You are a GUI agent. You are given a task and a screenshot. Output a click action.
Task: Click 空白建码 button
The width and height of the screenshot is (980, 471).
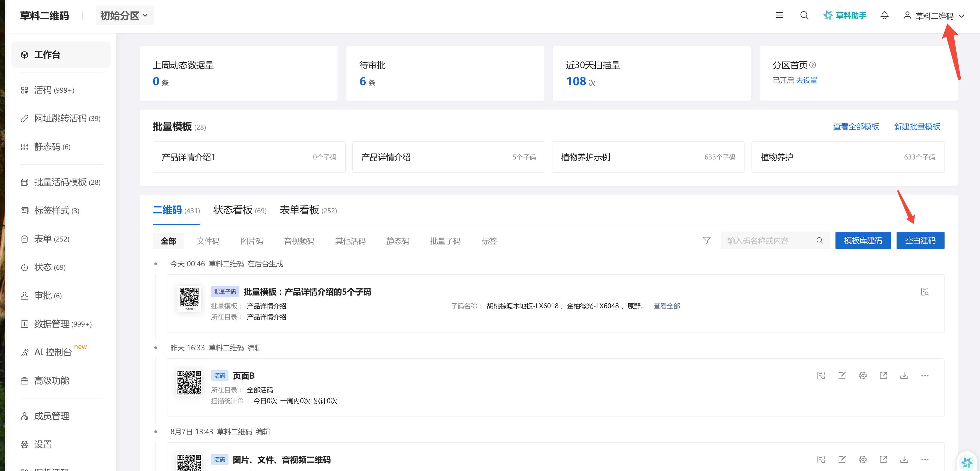point(920,240)
